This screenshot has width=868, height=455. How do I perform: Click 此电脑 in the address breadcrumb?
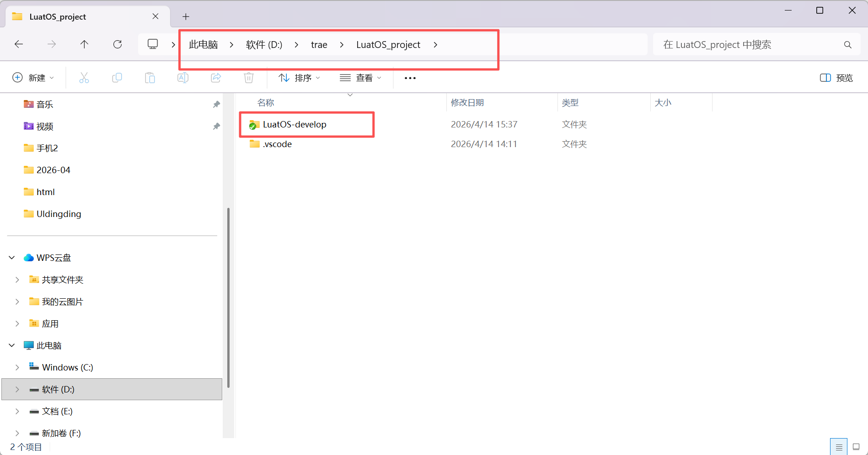point(204,44)
